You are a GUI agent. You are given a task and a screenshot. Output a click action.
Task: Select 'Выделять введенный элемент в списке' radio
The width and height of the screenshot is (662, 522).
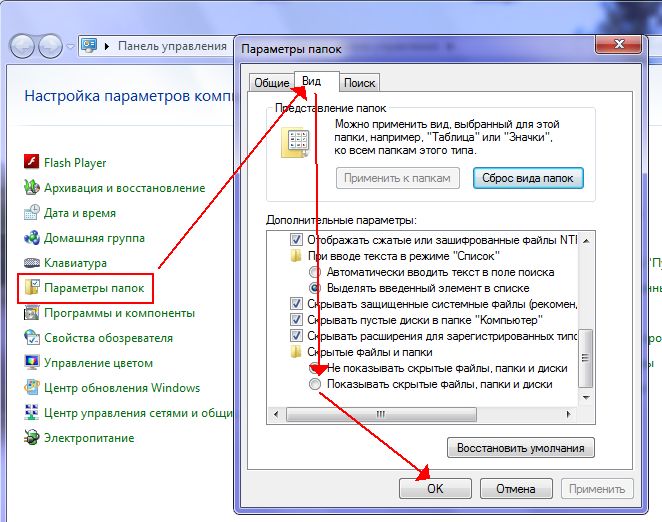[x=315, y=288]
